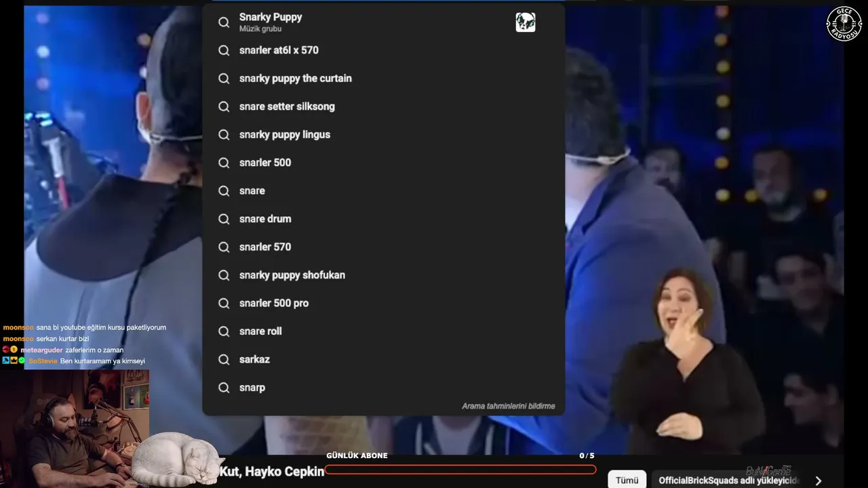868x488 pixels.
Task: Click the search icon beside 'snarp'
Action: [224, 388]
